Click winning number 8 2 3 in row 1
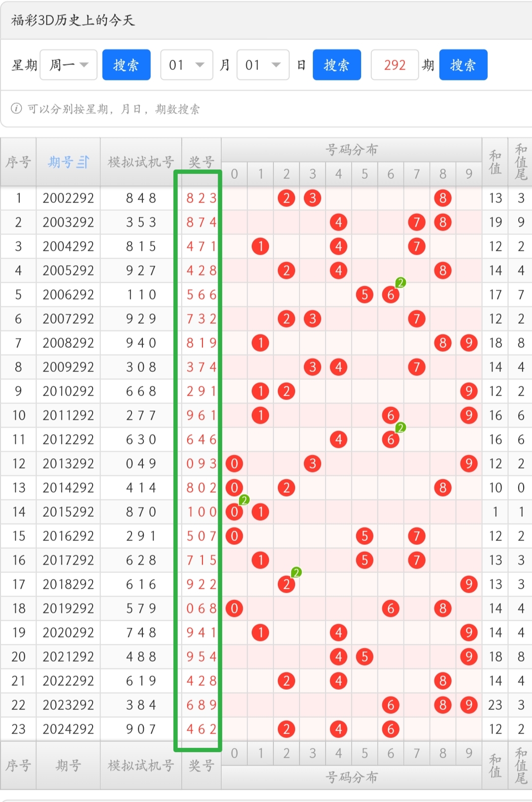 coord(201,198)
